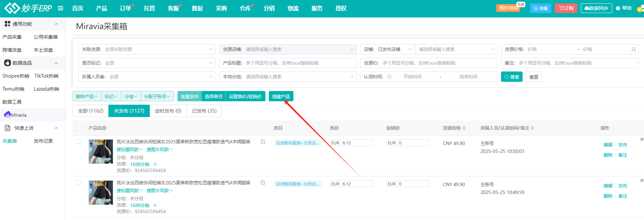Open the 所属人员 dropdown
Image resolution: width=644 pixels, height=220 pixels.
coord(147,77)
